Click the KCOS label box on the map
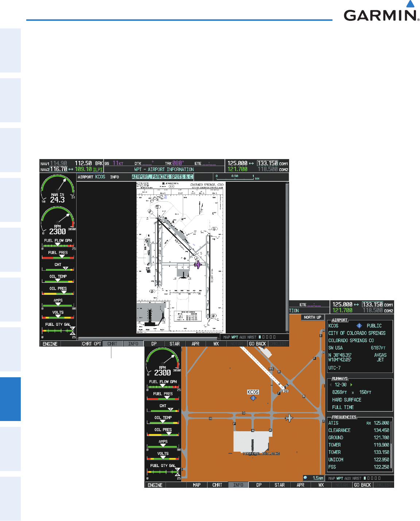The height and width of the screenshot is (521, 420). 253,392
